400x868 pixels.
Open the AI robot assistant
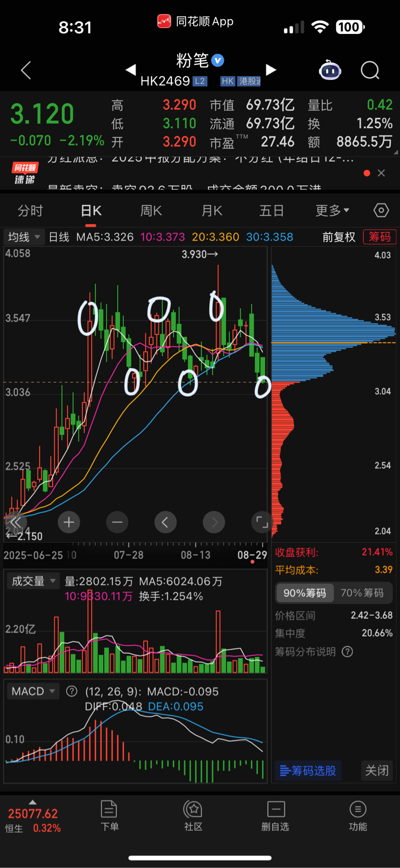coord(330,70)
